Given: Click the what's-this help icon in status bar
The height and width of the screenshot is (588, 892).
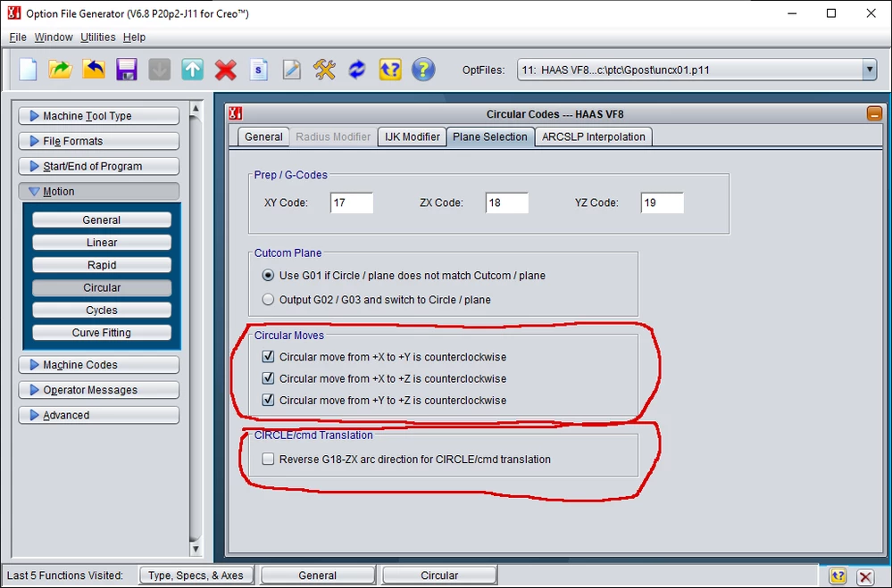Looking at the screenshot, I should point(838,576).
